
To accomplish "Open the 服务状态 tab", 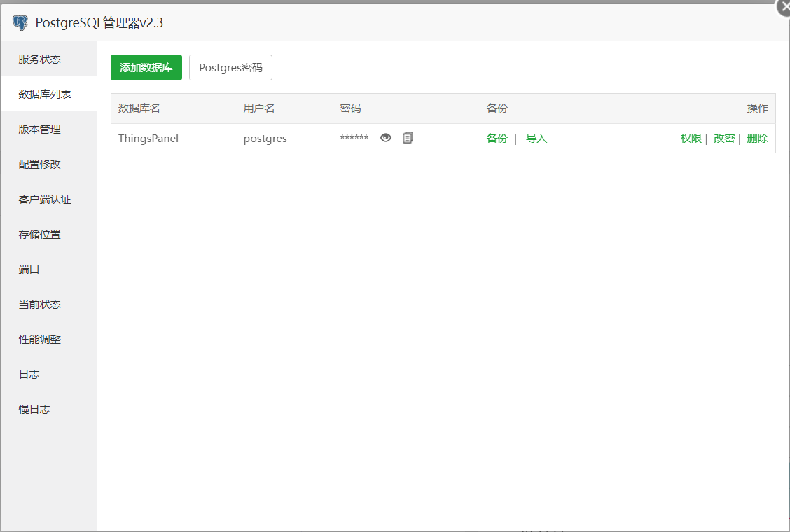I will tap(49, 59).
